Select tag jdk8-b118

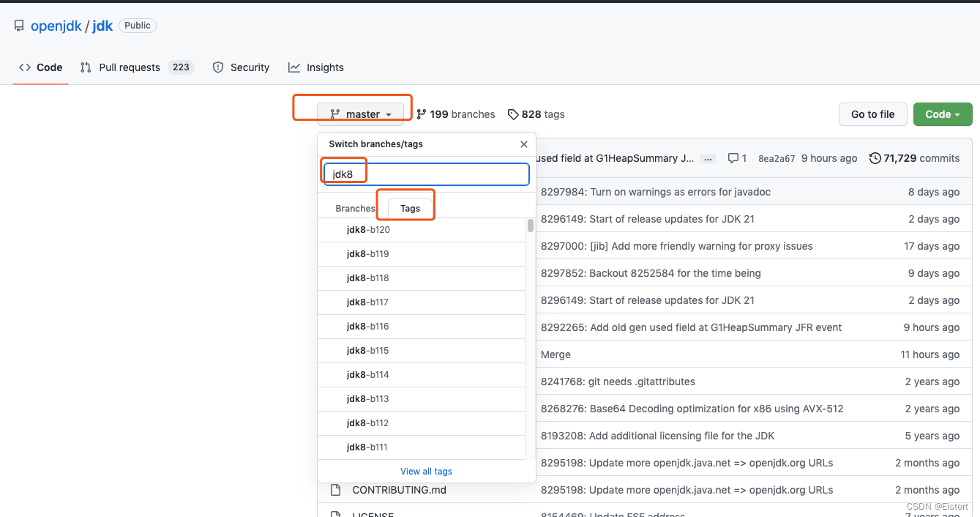pyautogui.click(x=421, y=278)
